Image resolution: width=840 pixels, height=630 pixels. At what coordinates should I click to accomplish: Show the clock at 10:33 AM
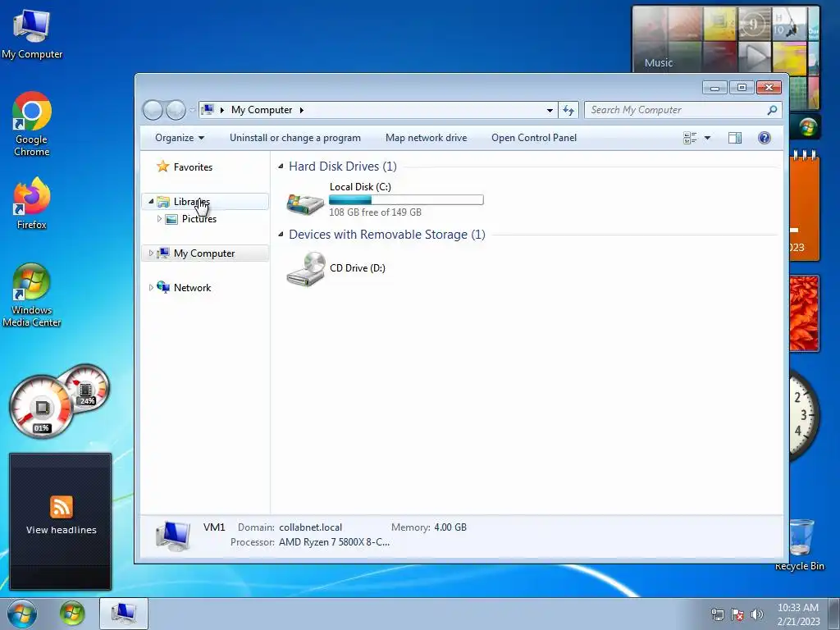pos(798,614)
